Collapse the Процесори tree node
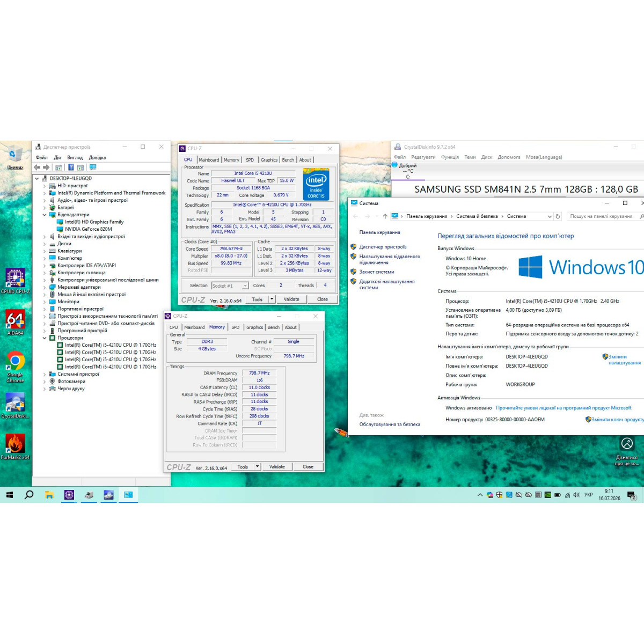 point(45,338)
